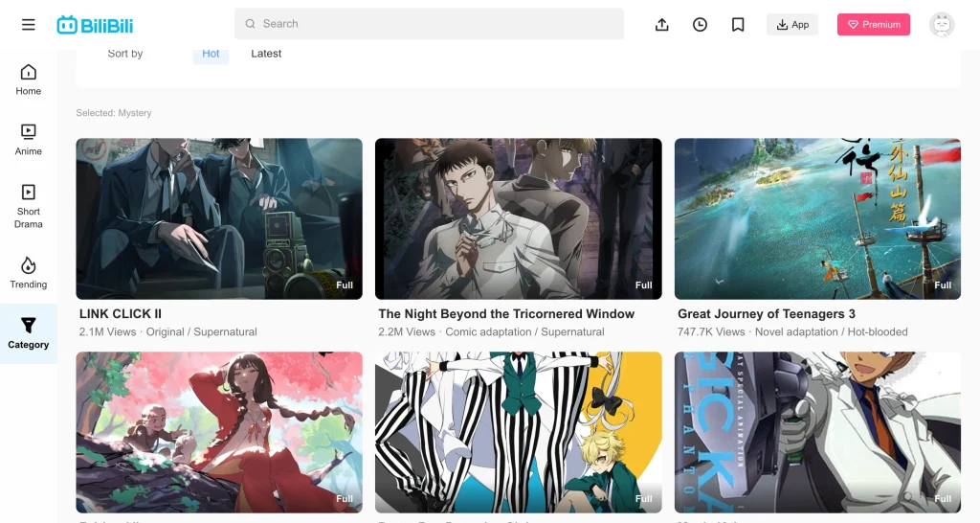
Task: Open the hamburger menu
Action: [x=28, y=25]
